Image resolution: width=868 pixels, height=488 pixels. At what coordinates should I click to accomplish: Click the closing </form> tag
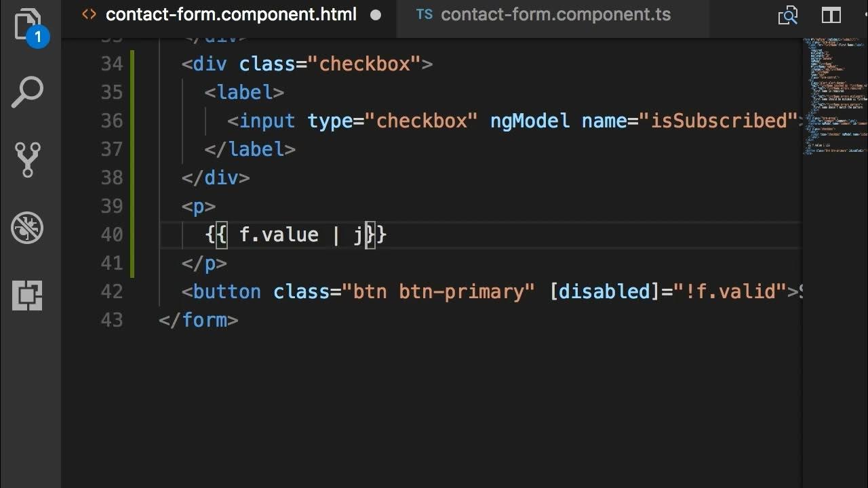coord(199,320)
